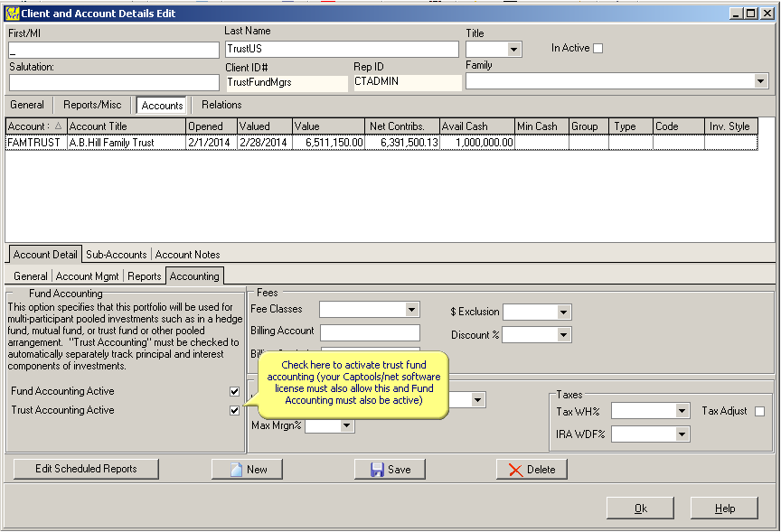The image size is (781, 532).
Task: Open the Sub-Accounts tab
Action: tap(117, 255)
